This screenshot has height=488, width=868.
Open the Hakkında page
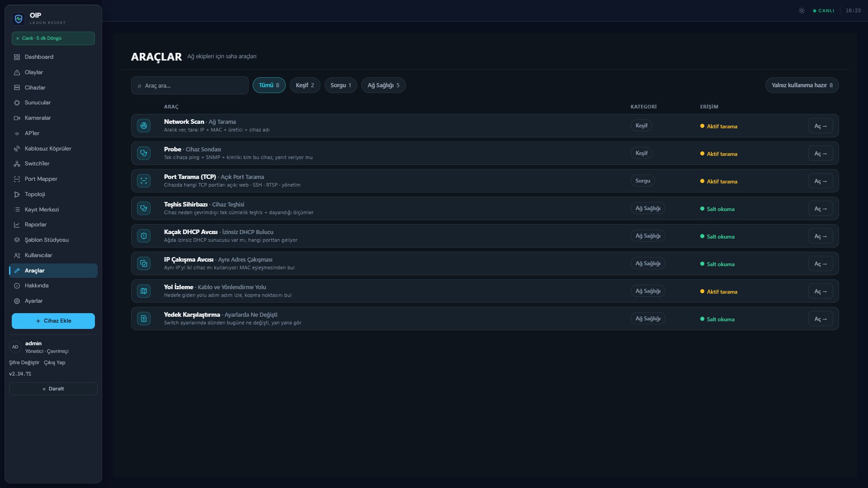pos(53,286)
